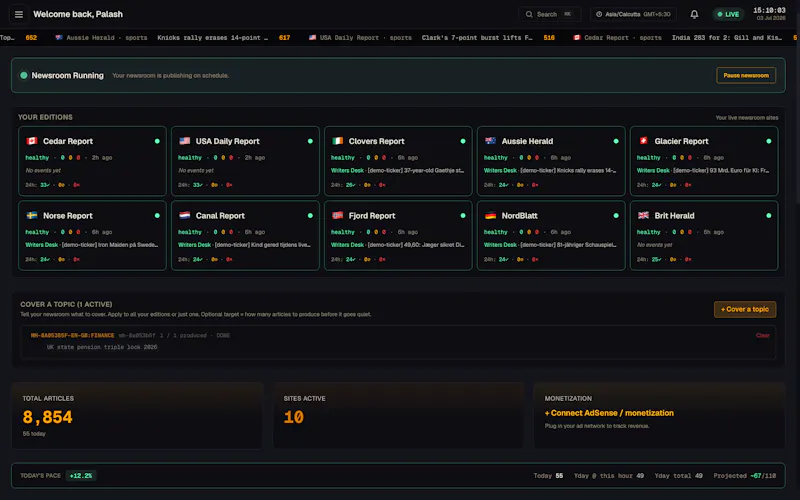Click the Canada flag on Cedar Report
This screenshot has height=500, width=800.
[x=32, y=141]
